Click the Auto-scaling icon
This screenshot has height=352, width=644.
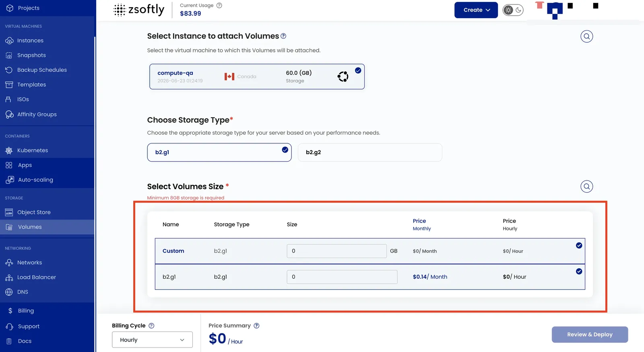pos(10,180)
